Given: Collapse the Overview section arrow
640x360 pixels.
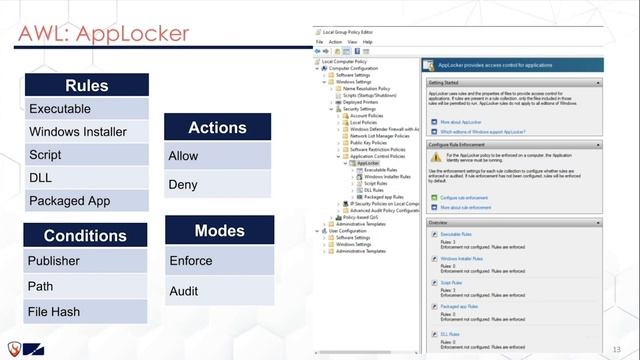Looking at the screenshot, I should pos(598,223).
